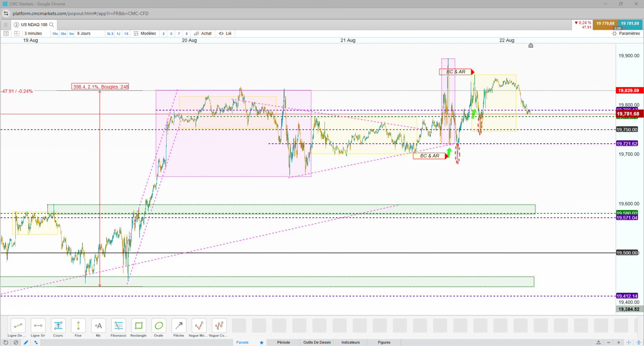Open the Paramètres settings
Image resolution: width=644 pixels, height=346 pixels.
coord(626,34)
